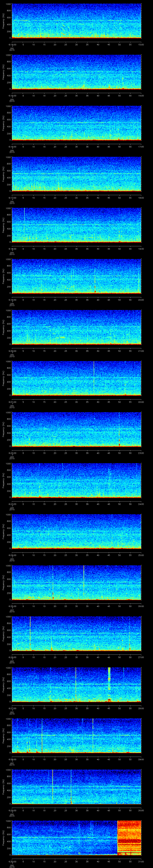Screen dimensions: 153x868
Task: Open the 6:15:00 spectrogram panel
Action: point(76,72)
